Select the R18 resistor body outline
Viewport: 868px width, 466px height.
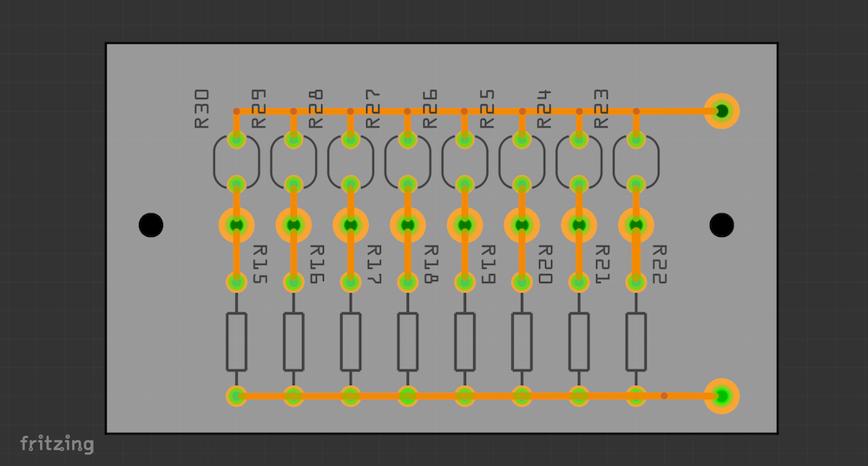click(x=408, y=342)
